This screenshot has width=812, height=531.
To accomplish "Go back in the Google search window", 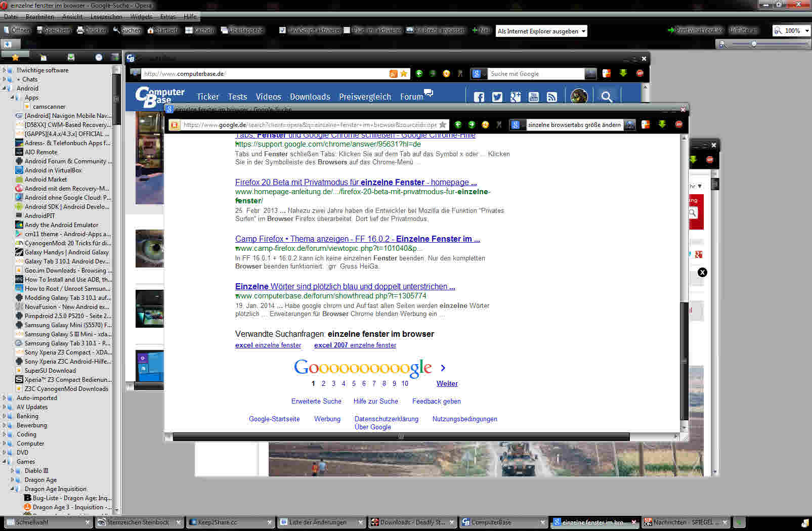I will [x=458, y=124].
